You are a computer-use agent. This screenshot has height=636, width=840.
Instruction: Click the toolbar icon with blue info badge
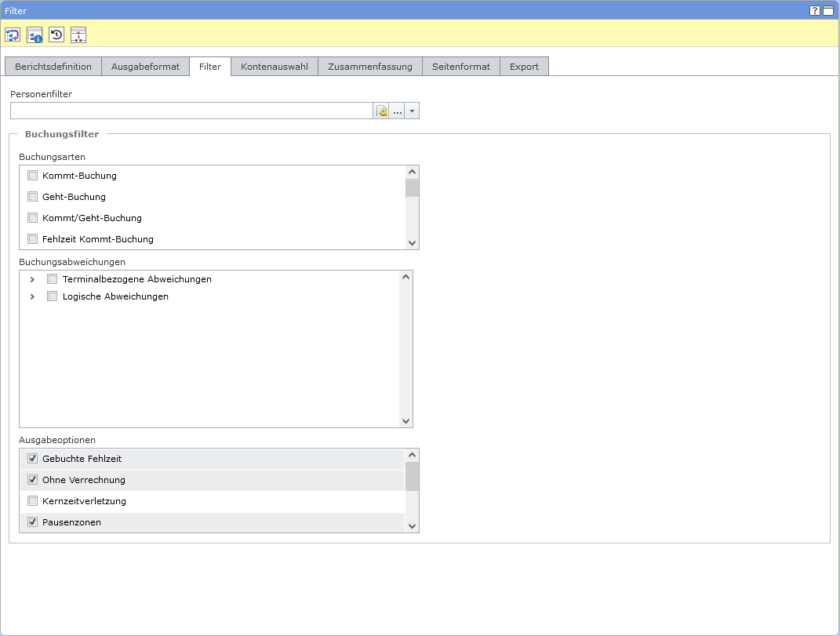click(x=35, y=35)
